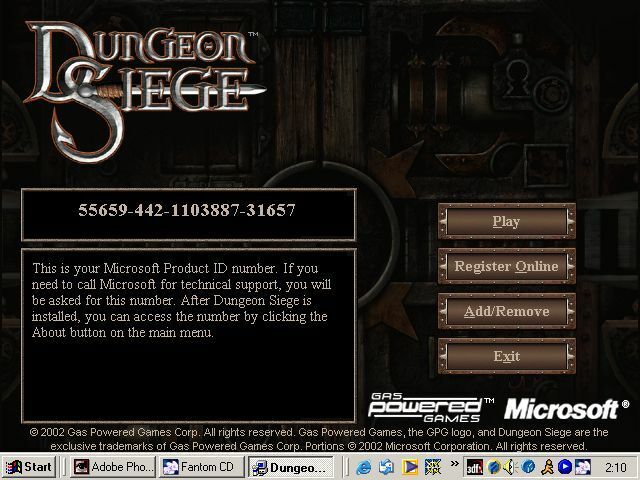Viewport: 640px width, 480px height.
Task: Expand the Quick Launch overflow chevron
Action: (x=451, y=467)
